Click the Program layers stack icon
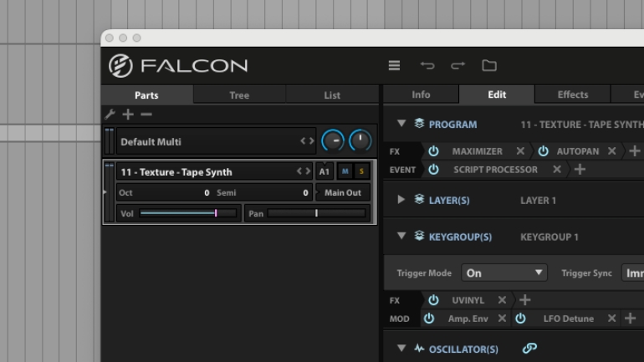This screenshot has height=362, width=644. click(419, 123)
